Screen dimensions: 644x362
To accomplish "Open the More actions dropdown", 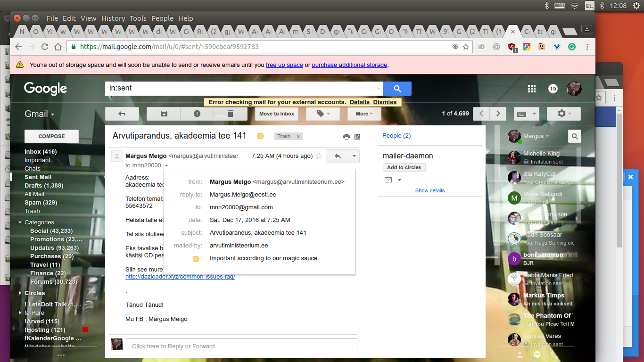I will pos(364,114).
